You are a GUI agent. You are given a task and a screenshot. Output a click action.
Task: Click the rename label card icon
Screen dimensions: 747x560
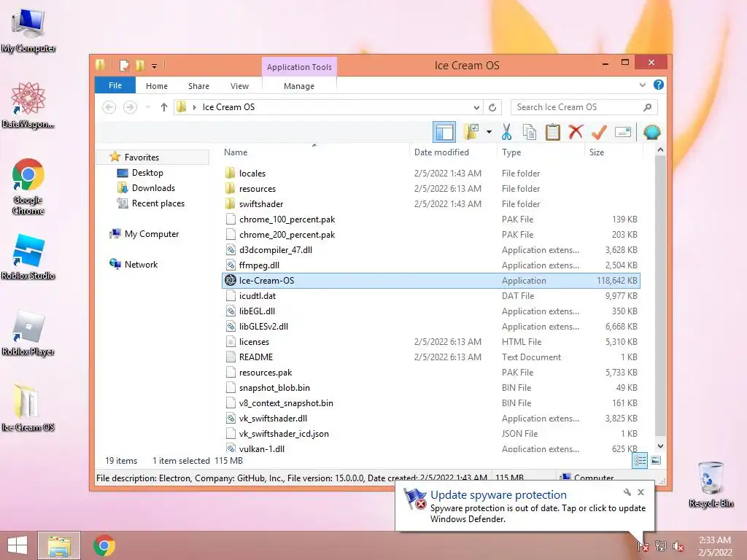point(623,132)
